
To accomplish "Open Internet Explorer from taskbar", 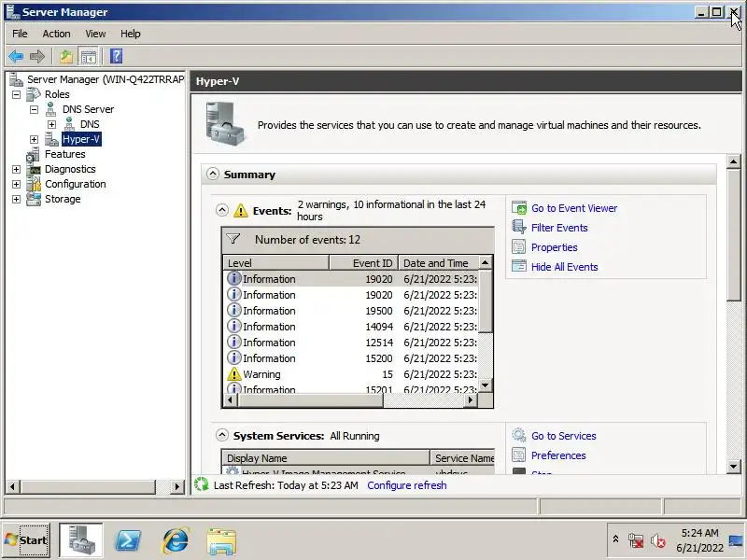I will 176,540.
